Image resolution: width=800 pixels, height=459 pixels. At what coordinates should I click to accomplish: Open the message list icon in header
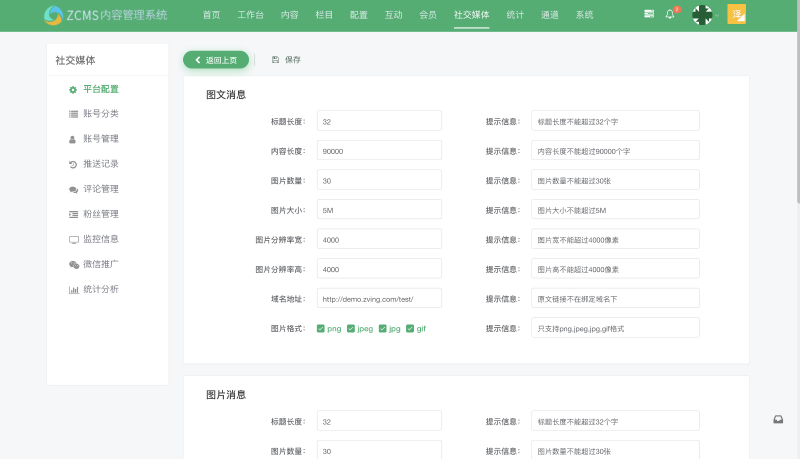[649, 14]
